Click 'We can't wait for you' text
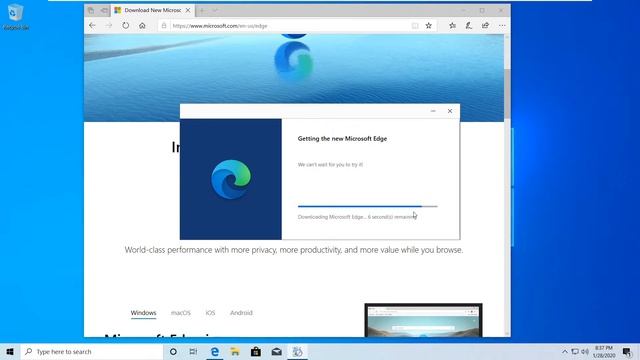Image resolution: width=640 pixels, height=360 pixels. 330,165
